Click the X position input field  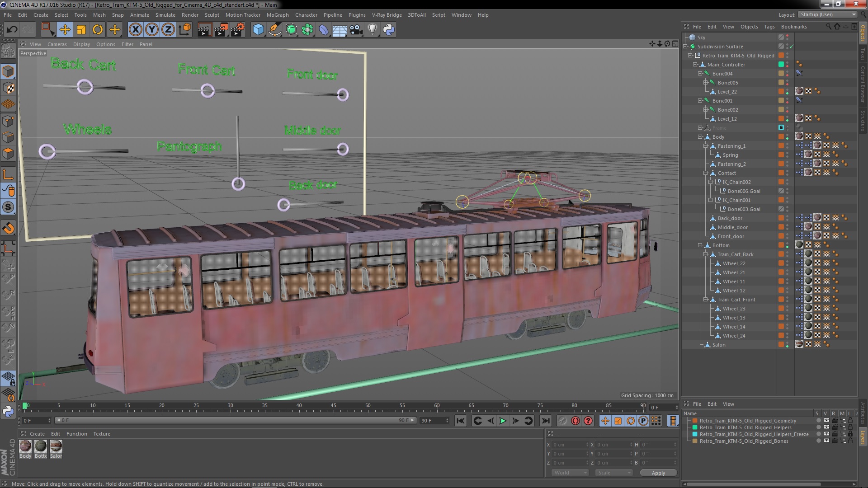click(571, 445)
